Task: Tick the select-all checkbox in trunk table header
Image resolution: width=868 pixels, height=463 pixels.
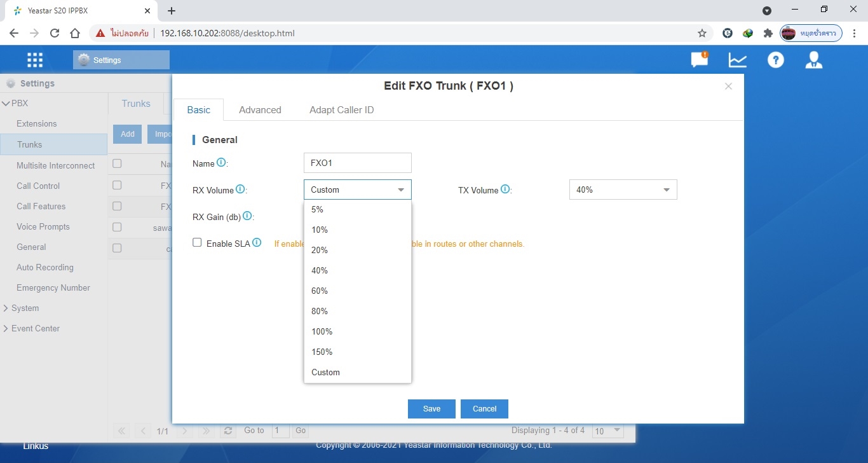Action: pos(117,163)
